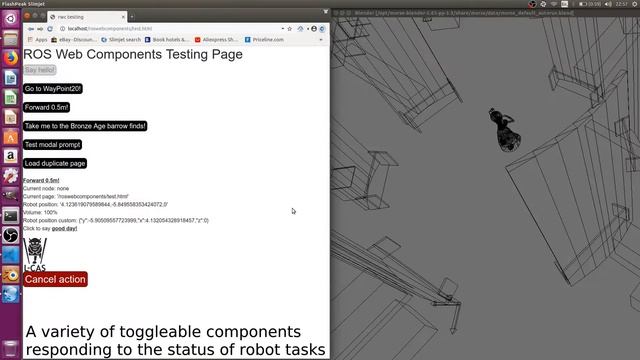
Task: Click Go to WayPoint20! button
Action: point(53,89)
